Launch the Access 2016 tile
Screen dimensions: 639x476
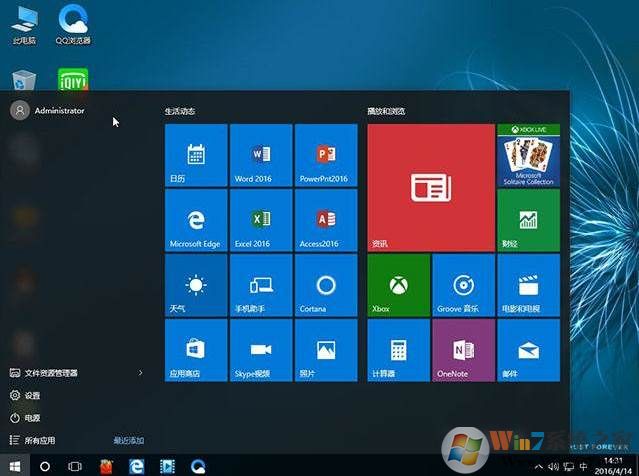tap(325, 220)
